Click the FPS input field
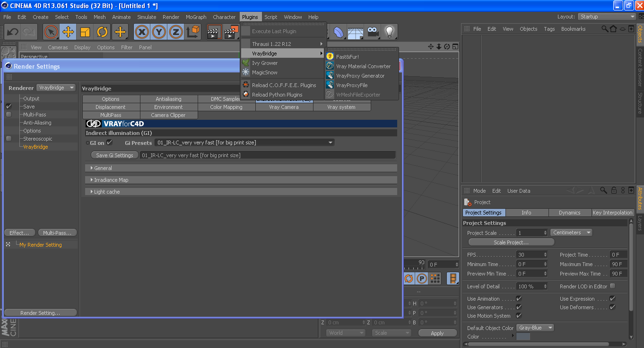Screen dimensions: 644x348 click(x=531, y=255)
